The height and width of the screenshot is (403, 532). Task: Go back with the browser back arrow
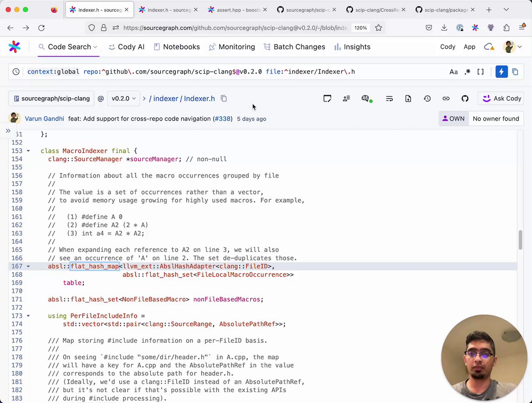pyautogui.click(x=10, y=28)
